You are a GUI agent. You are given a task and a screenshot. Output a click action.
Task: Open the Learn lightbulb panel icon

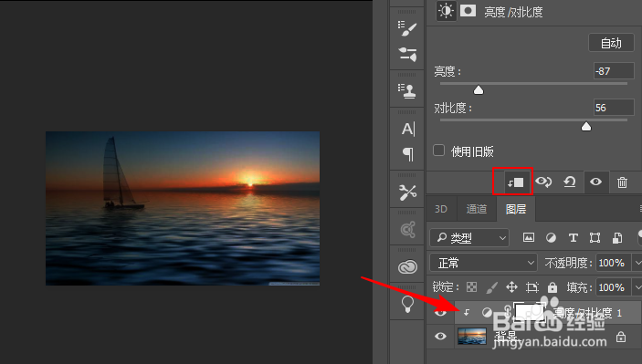407,304
